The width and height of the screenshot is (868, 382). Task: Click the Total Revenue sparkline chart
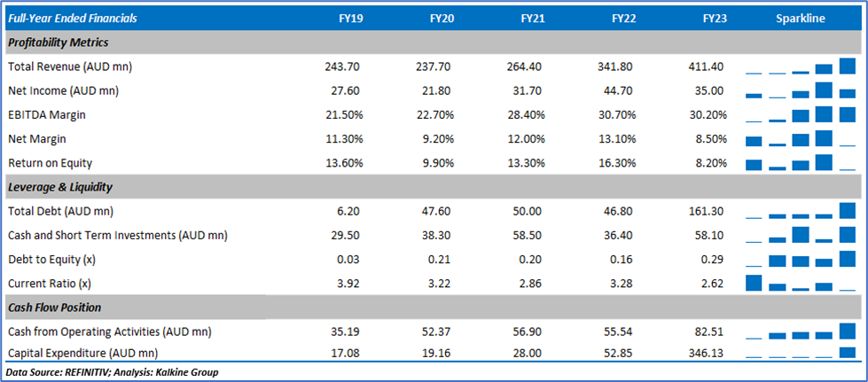801,66
